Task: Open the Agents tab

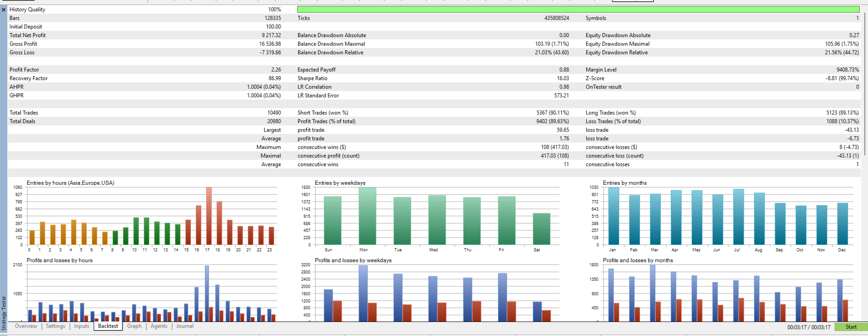Action: tap(159, 326)
